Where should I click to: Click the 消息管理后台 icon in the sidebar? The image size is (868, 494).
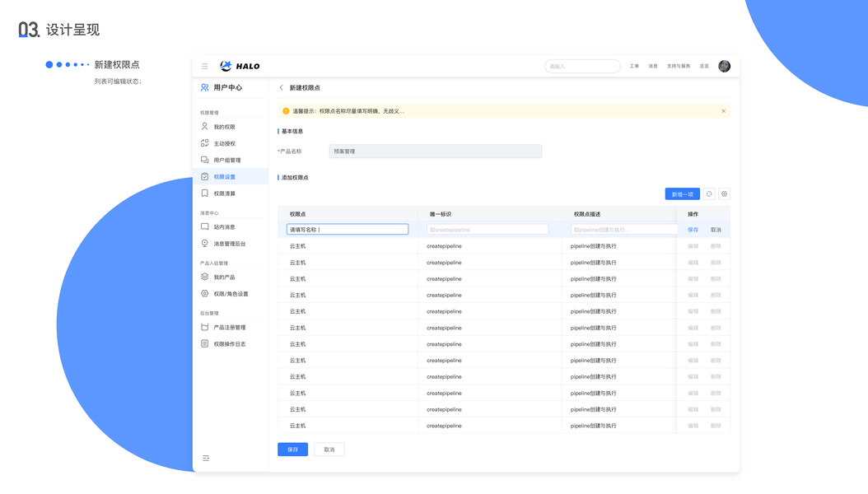coord(205,244)
